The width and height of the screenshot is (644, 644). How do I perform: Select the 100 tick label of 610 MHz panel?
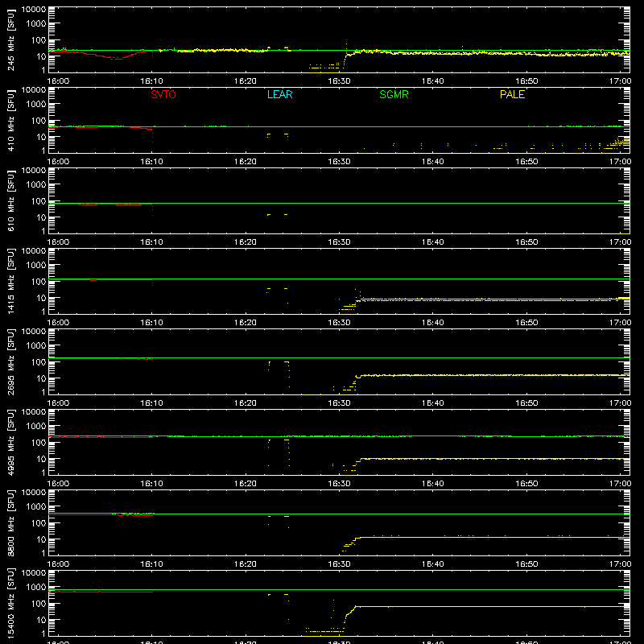[39, 201]
